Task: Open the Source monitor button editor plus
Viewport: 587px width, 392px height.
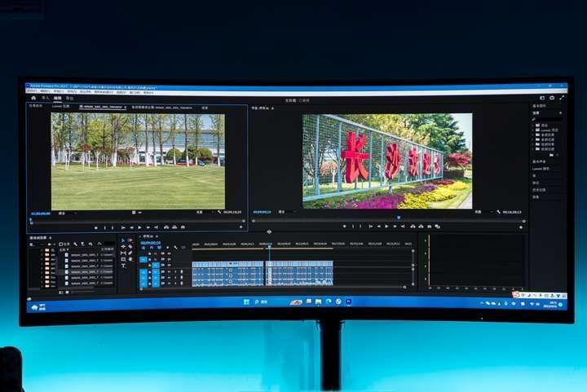Action: pyautogui.click(x=241, y=227)
